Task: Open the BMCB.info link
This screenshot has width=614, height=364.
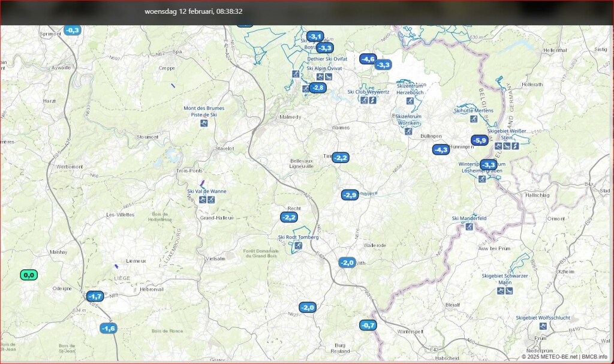Action: [x=594, y=357]
